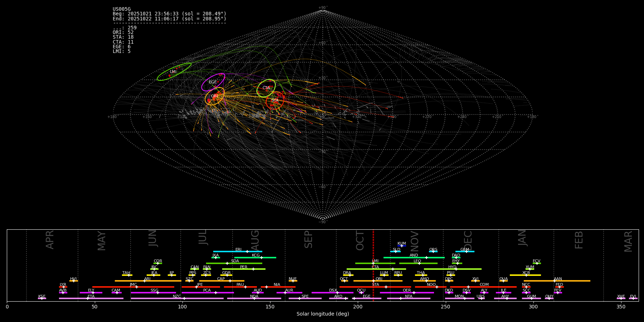Click the COM shower bar in timeline

tap(483, 287)
